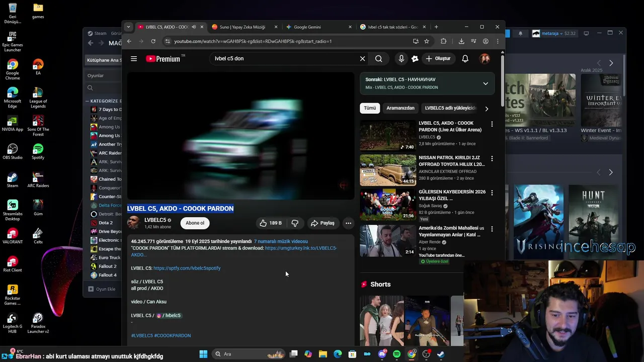
Task: Reload the YouTube page in Chrome
Action: [x=153, y=41]
